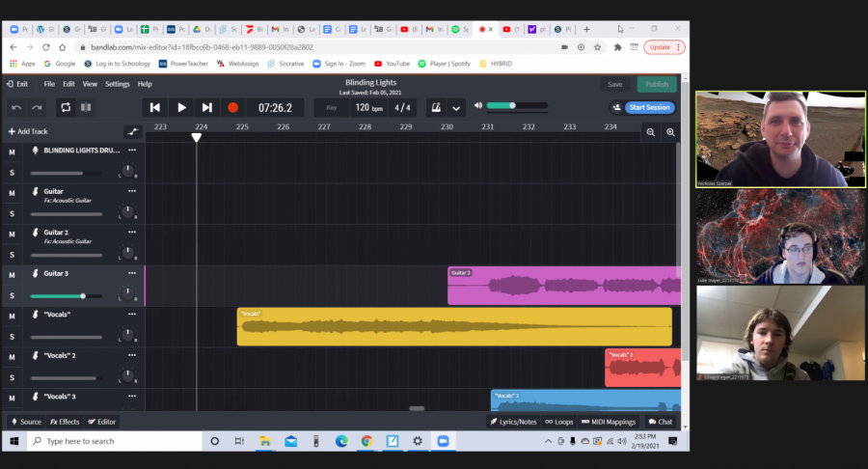
Task: Open the Chat panel
Action: coord(661,422)
